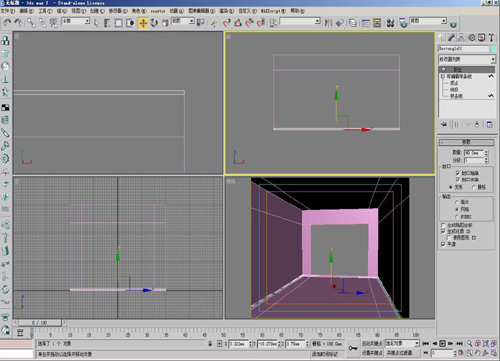Toggle the 生成材质 ID checkbox

pyautogui.click(x=443, y=231)
